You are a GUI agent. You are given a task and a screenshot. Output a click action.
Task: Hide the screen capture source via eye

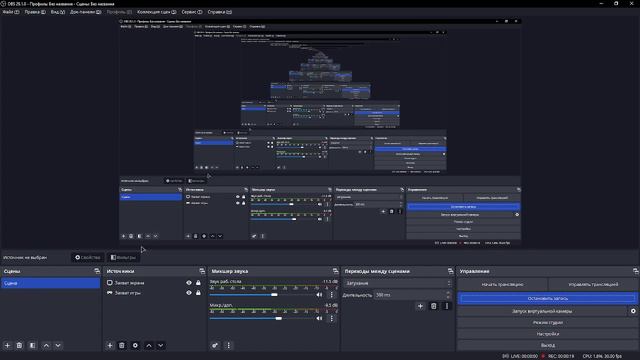(x=189, y=282)
